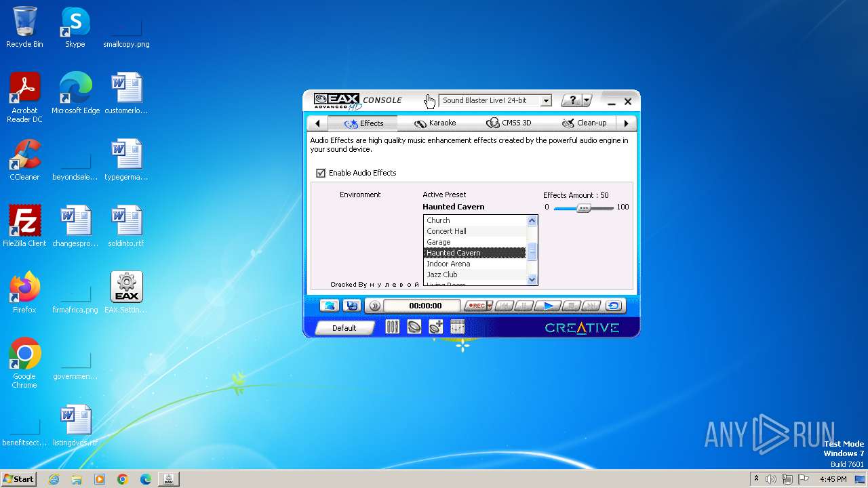
Task: Select Indoor Arena environment preset
Action: pyautogui.click(x=475, y=264)
